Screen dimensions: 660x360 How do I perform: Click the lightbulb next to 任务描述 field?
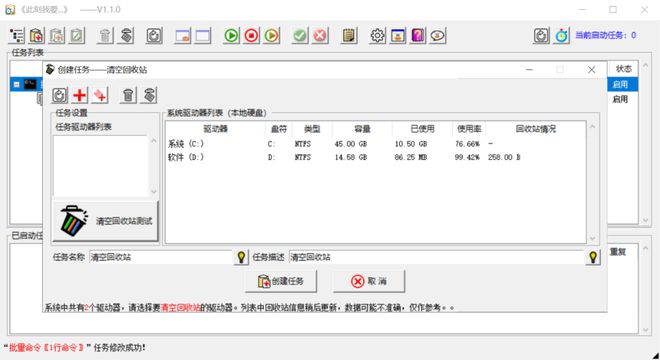[593, 257]
